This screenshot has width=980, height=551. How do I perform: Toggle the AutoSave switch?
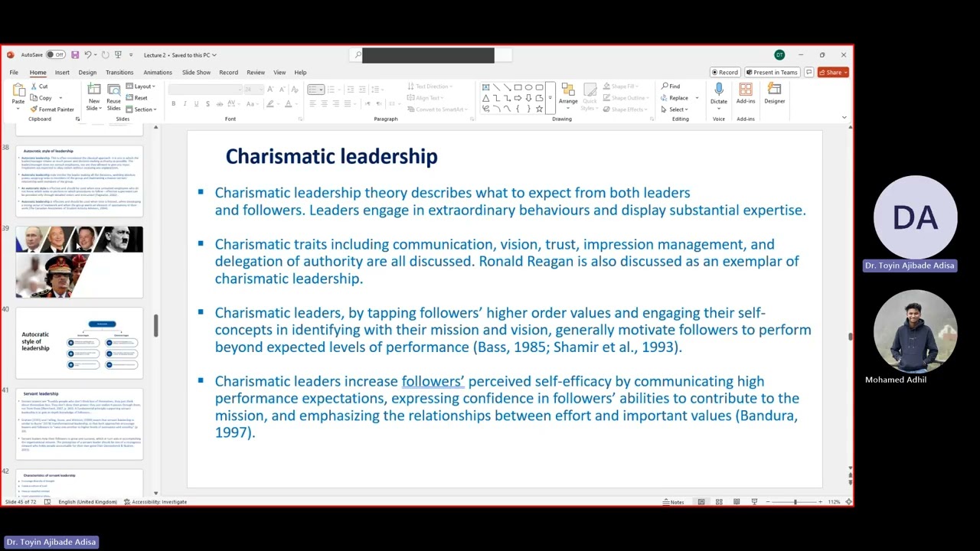(55, 55)
